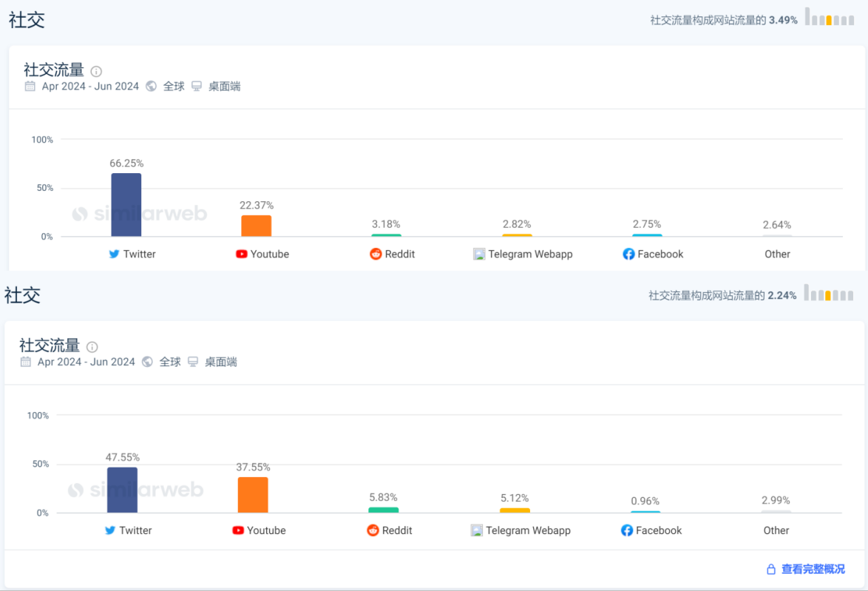Click the mini bar indicator beside 3.49%
Viewport: 868px width, 591px height.
(x=829, y=18)
